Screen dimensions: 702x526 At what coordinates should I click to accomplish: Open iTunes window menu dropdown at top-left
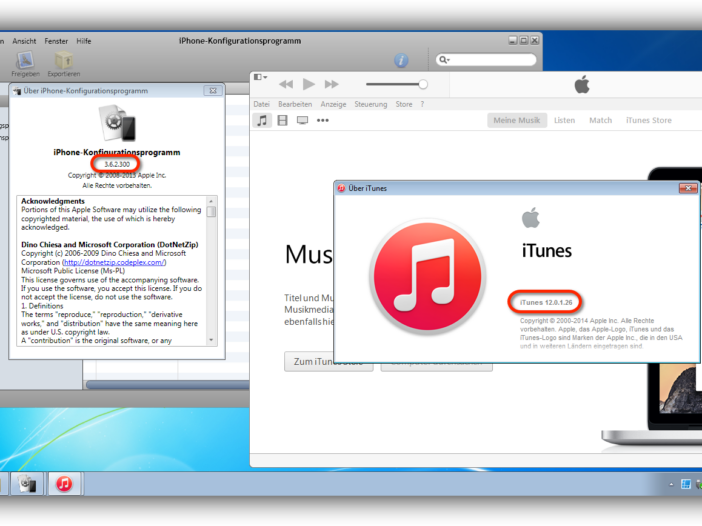(261, 77)
